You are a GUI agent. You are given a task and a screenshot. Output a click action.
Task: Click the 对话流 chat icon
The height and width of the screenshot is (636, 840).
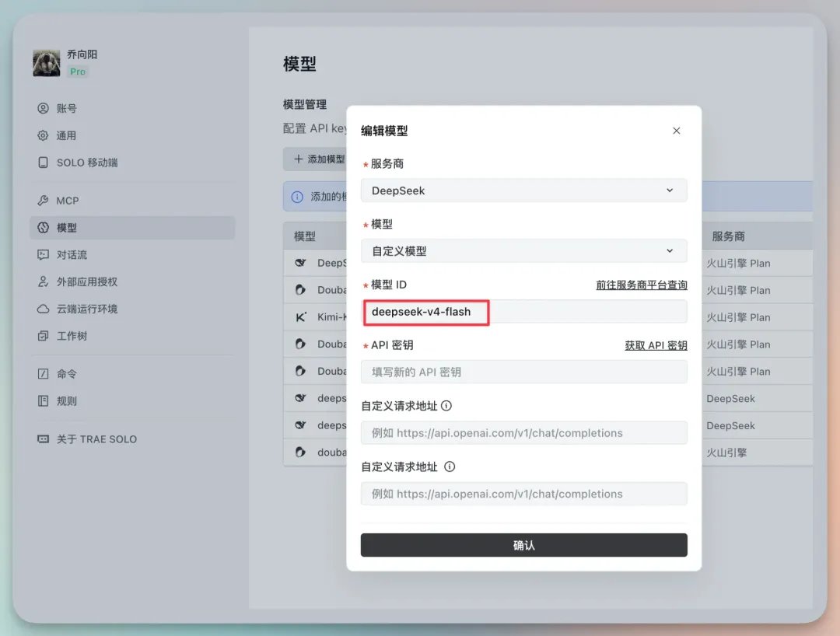[x=43, y=255]
